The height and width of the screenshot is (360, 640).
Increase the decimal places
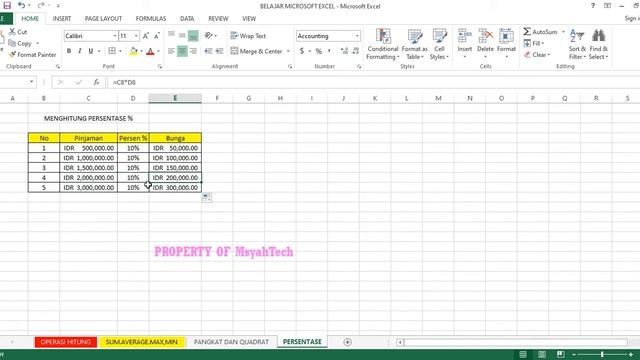pyautogui.click(x=344, y=51)
